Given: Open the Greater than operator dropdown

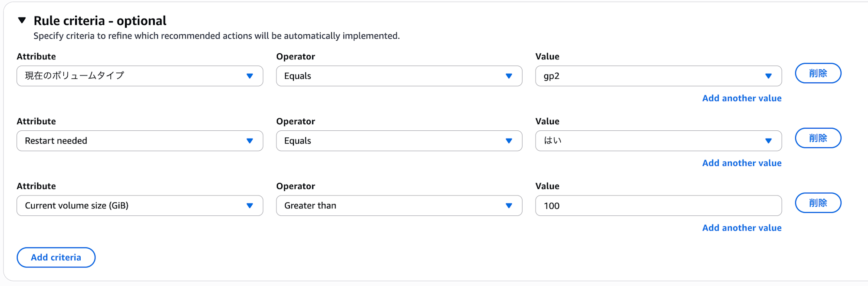Looking at the screenshot, I should 399,205.
